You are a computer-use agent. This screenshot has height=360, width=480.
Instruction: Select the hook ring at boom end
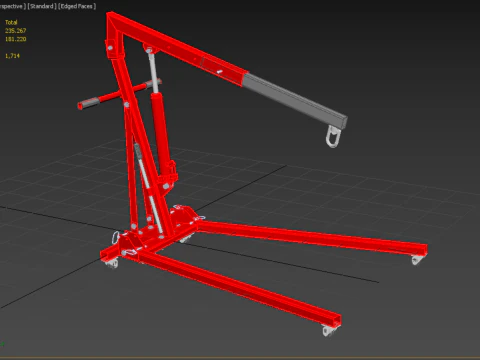pyautogui.click(x=334, y=136)
